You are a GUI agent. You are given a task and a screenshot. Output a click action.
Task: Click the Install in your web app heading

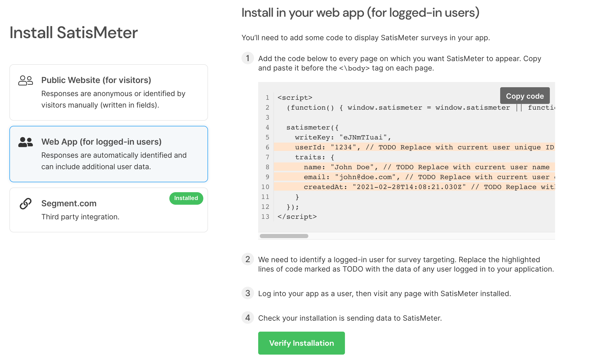pos(361,13)
